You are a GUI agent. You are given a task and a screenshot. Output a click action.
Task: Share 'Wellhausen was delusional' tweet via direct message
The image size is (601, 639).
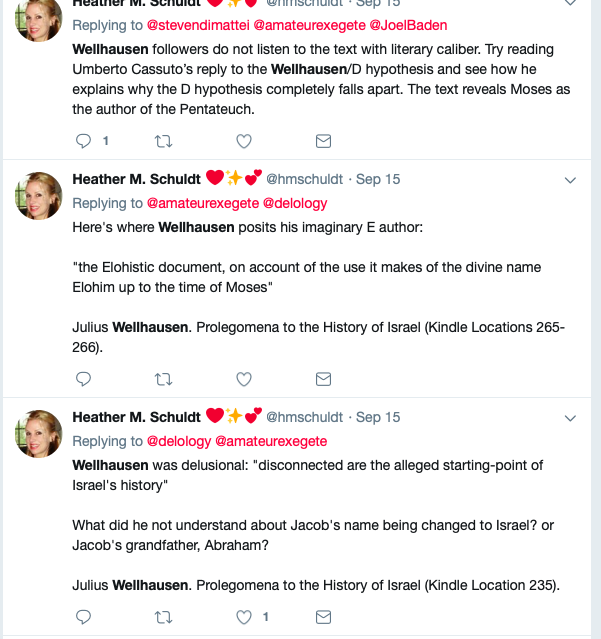[323, 617]
